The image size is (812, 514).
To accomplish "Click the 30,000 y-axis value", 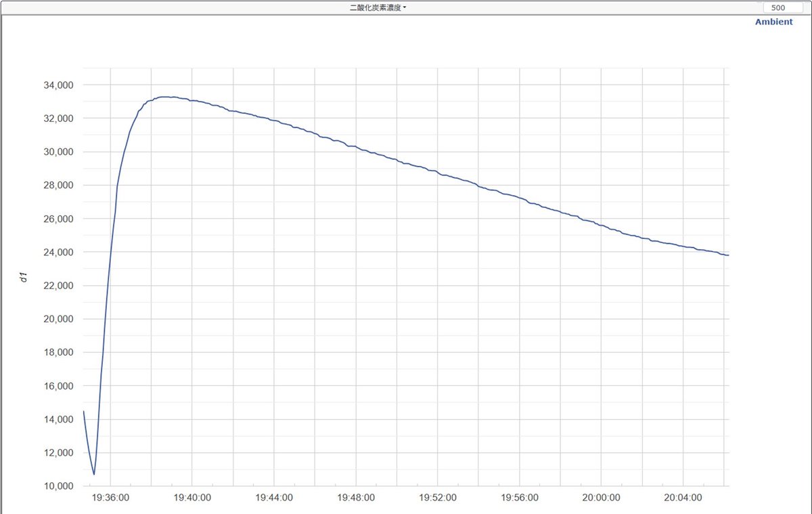I will click(58, 152).
